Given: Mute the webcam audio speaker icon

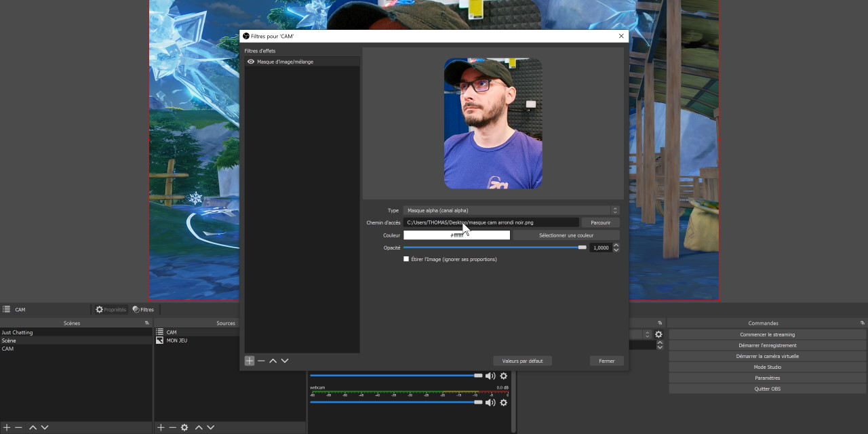Looking at the screenshot, I should (x=490, y=403).
